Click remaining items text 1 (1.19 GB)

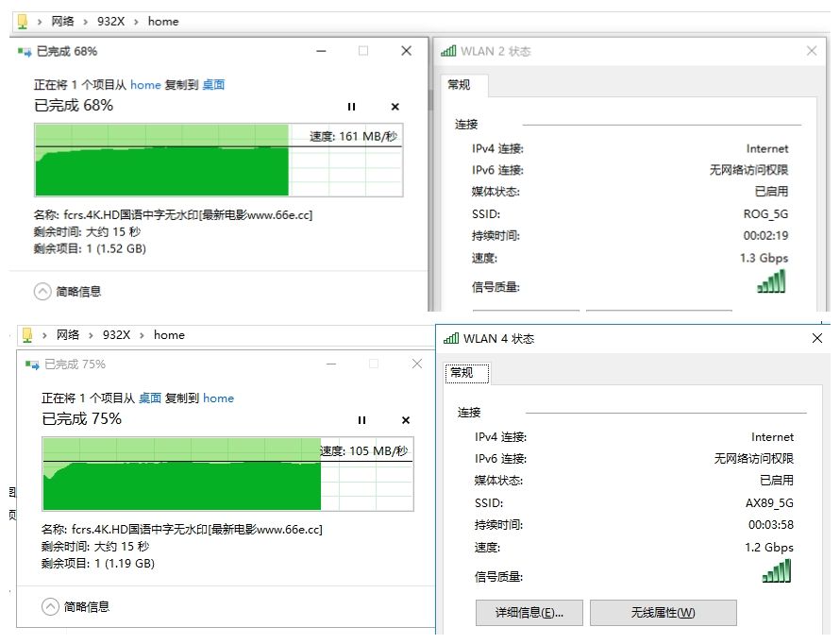point(125,564)
